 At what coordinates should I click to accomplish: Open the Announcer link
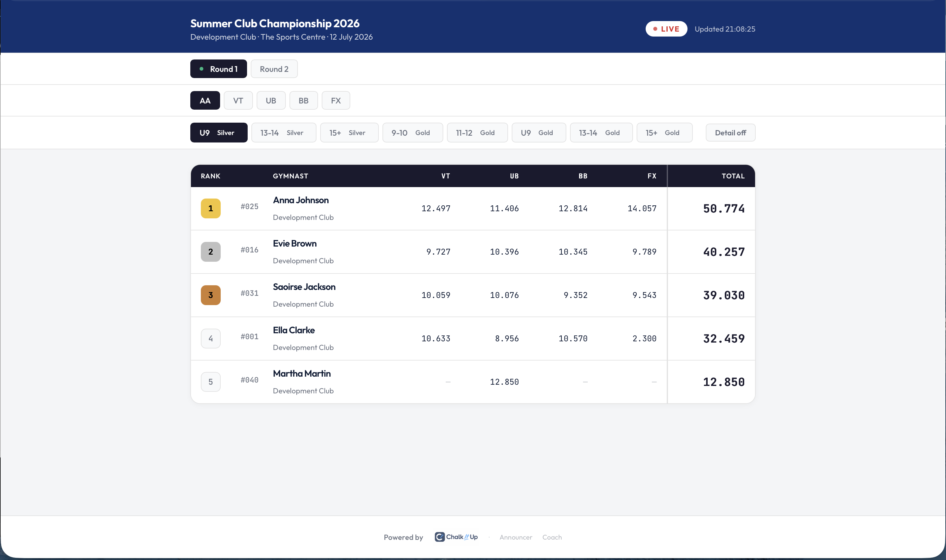tap(515, 537)
